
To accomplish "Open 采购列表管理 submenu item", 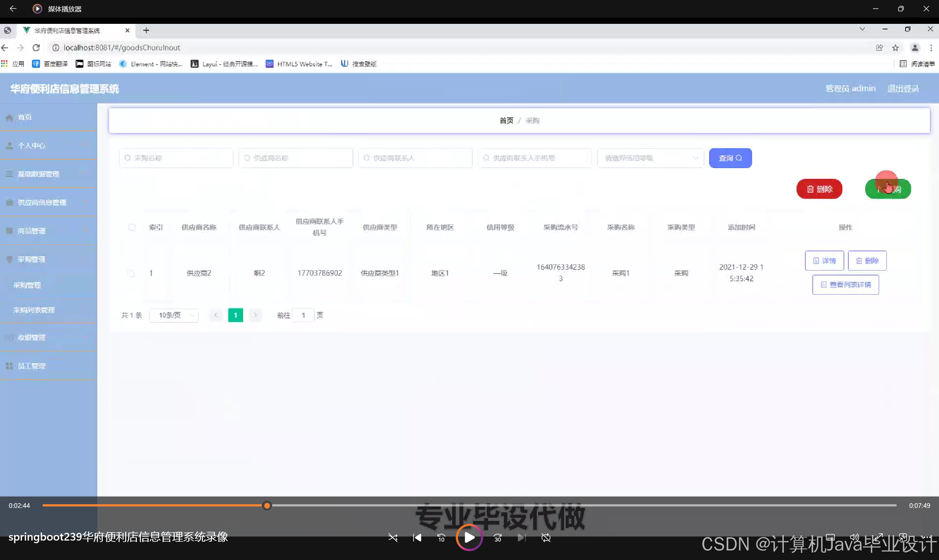I will click(x=34, y=310).
